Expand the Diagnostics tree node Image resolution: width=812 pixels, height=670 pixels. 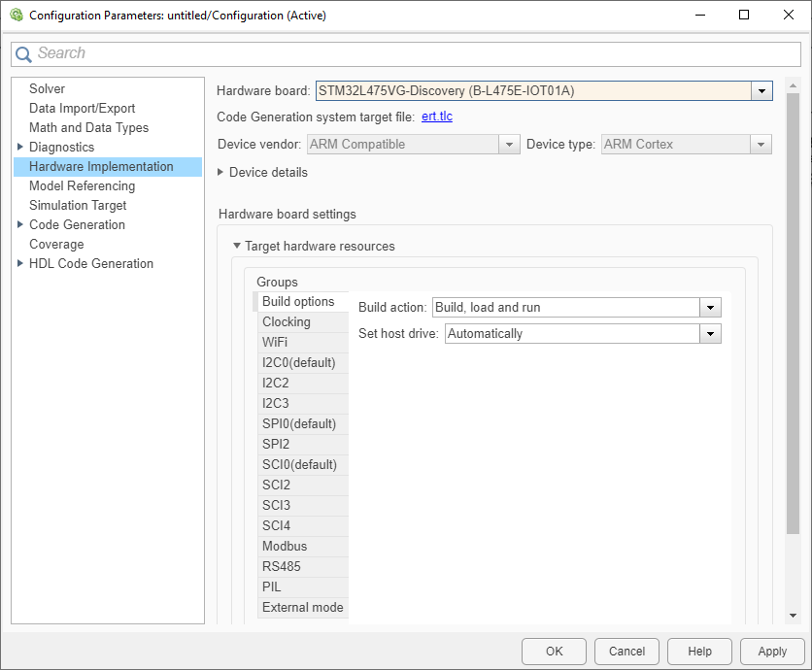pos(20,147)
